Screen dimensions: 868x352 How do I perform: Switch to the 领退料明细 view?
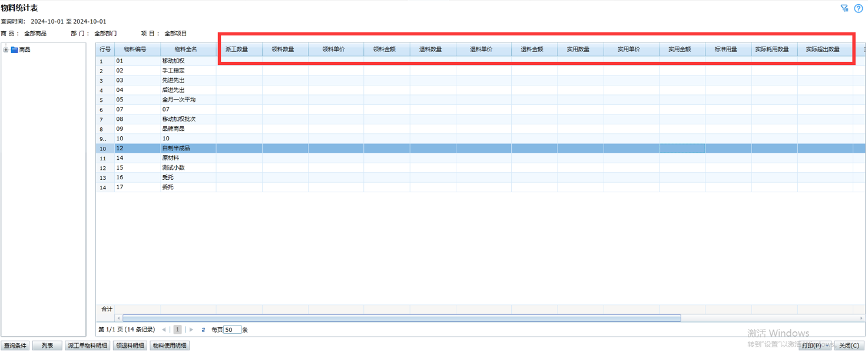point(130,346)
